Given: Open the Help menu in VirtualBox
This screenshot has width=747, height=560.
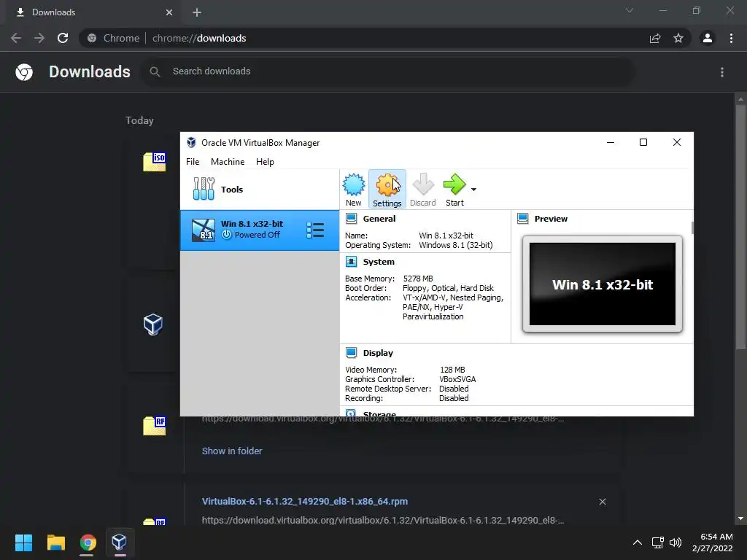Looking at the screenshot, I should pos(265,162).
